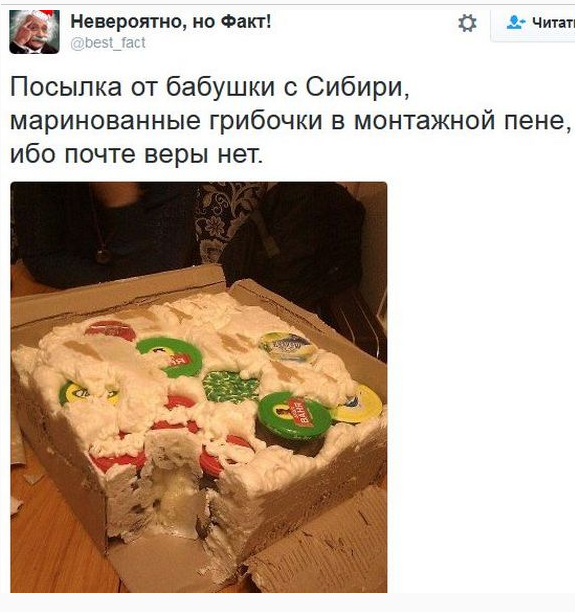Enlarge the attached parcel photo
This screenshot has width=575, height=612.
pyautogui.click(x=199, y=387)
